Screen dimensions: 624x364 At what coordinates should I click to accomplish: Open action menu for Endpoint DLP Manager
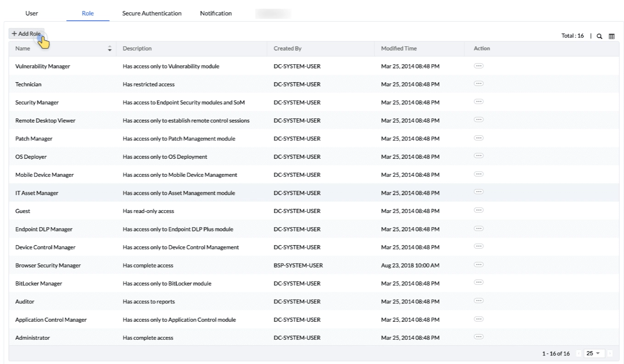click(479, 229)
